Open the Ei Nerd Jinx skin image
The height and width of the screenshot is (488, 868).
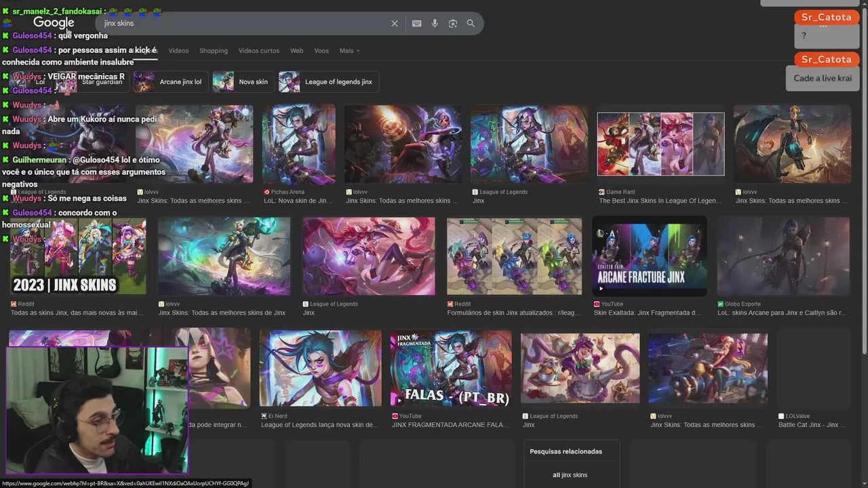pyautogui.click(x=321, y=368)
